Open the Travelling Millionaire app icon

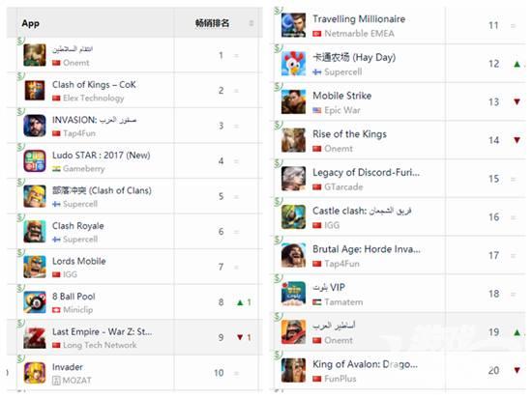click(x=293, y=25)
